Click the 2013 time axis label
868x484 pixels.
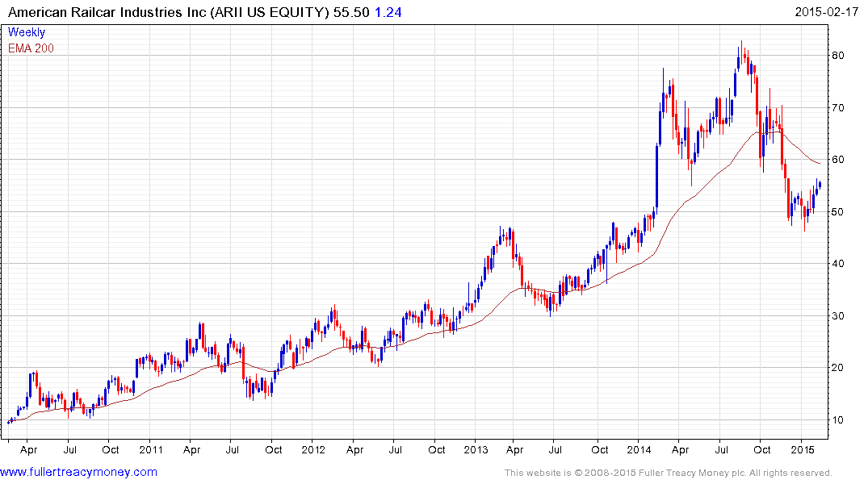[x=476, y=449]
